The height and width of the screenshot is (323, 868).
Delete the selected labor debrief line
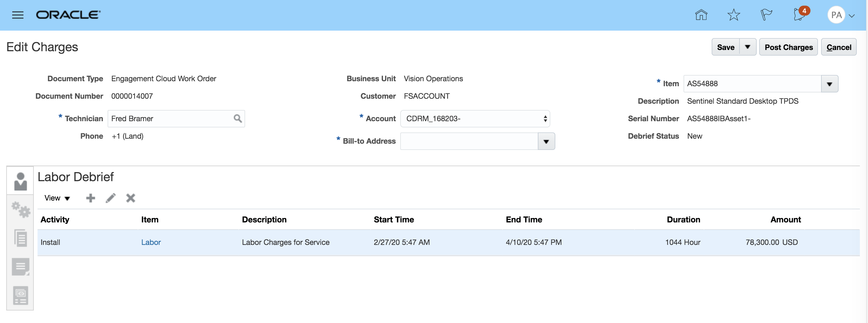coord(131,198)
